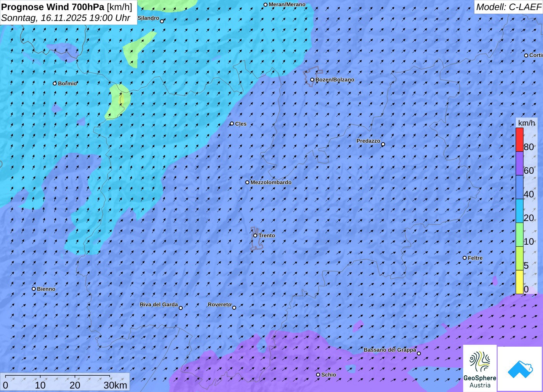This screenshot has width=543, height=392.
Task: Select the Bormio city marker dot
Action: 55,83
